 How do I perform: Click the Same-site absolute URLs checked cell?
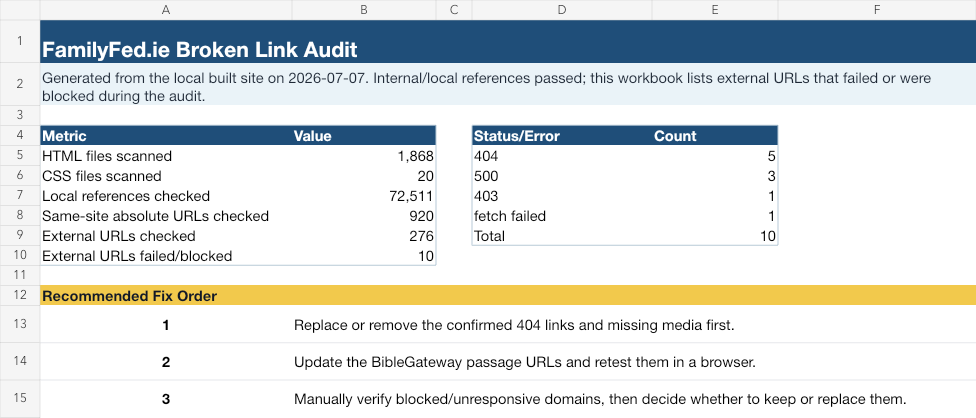[166, 216]
